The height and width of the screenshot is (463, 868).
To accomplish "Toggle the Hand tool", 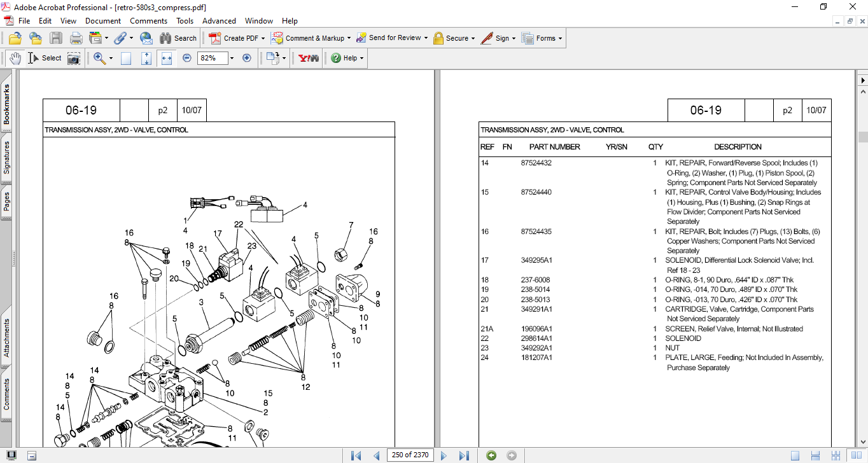I will point(15,58).
